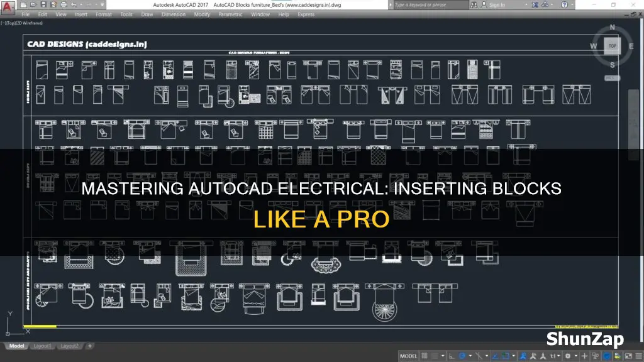Click the Open file icon
This screenshot has width=644, height=362.
point(34,5)
